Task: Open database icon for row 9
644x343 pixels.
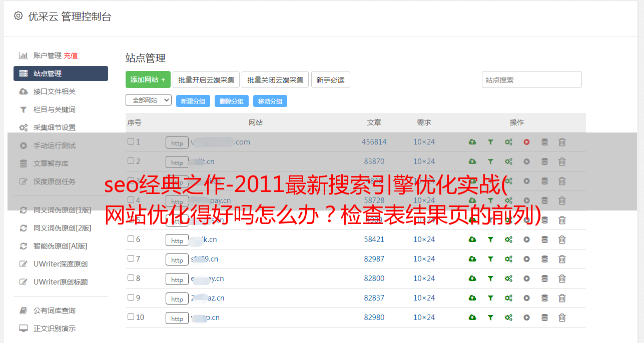Action: pos(544,298)
